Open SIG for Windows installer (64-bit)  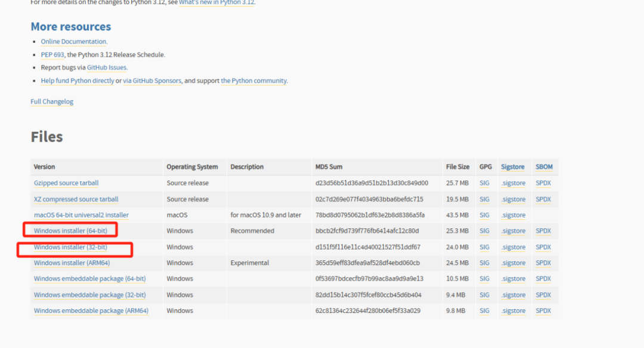click(484, 231)
